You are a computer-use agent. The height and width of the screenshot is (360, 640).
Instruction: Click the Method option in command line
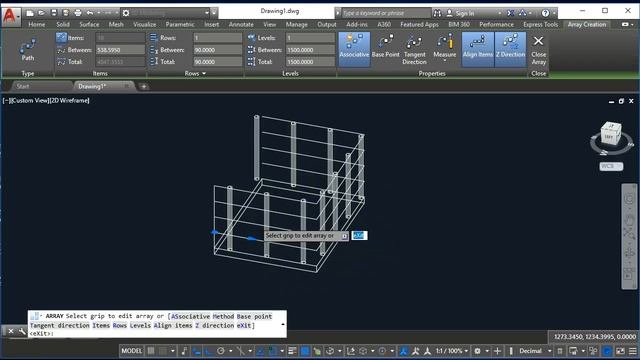[223, 316]
